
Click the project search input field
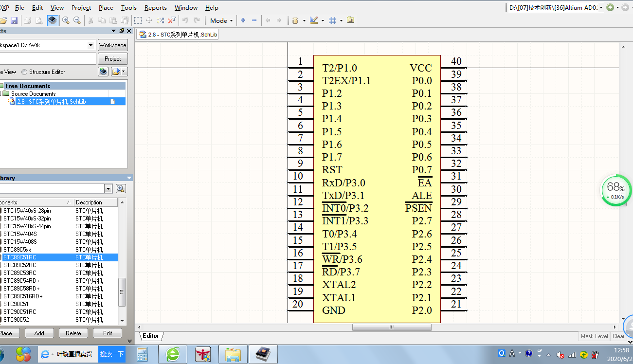coord(47,58)
